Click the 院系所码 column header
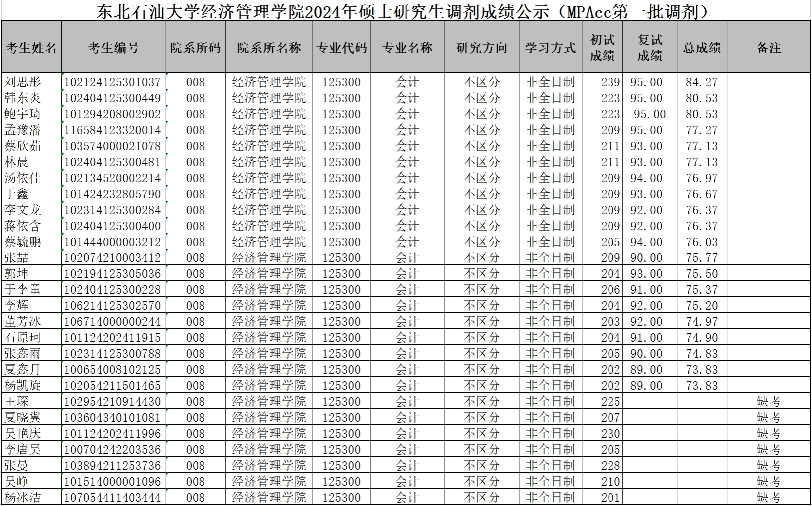The height and width of the screenshot is (506, 812). pyautogui.click(x=195, y=48)
